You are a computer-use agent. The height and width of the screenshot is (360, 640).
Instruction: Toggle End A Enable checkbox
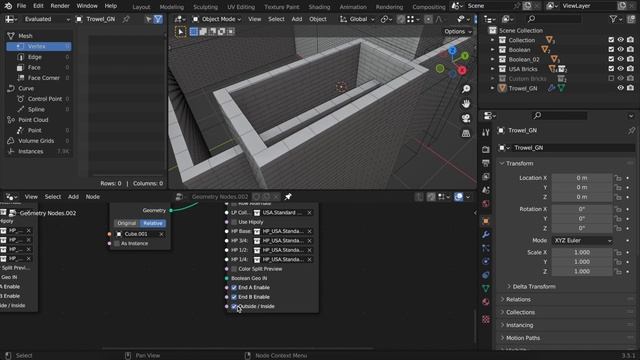point(234,287)
